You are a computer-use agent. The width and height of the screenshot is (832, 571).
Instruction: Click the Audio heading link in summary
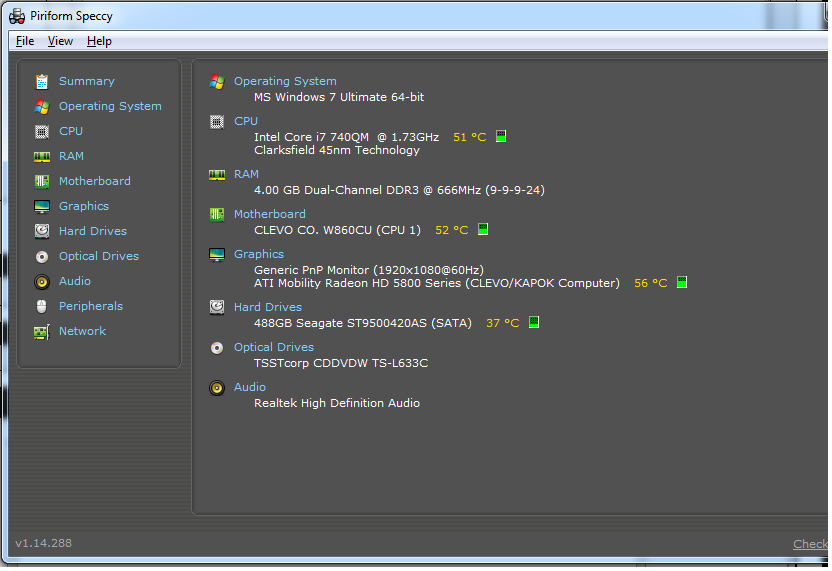[x=250, y=387]
